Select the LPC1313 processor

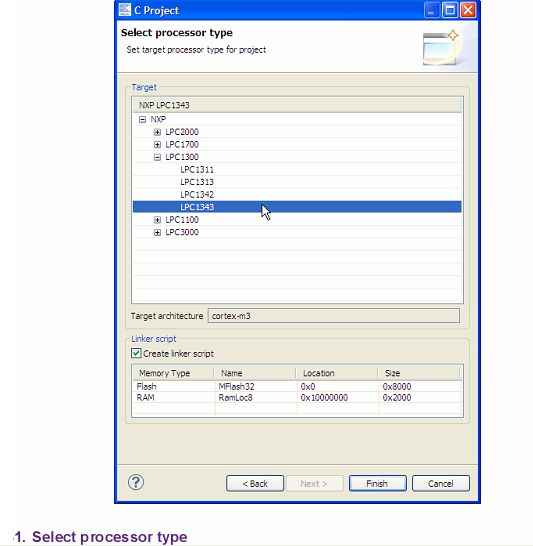[197, 182]
